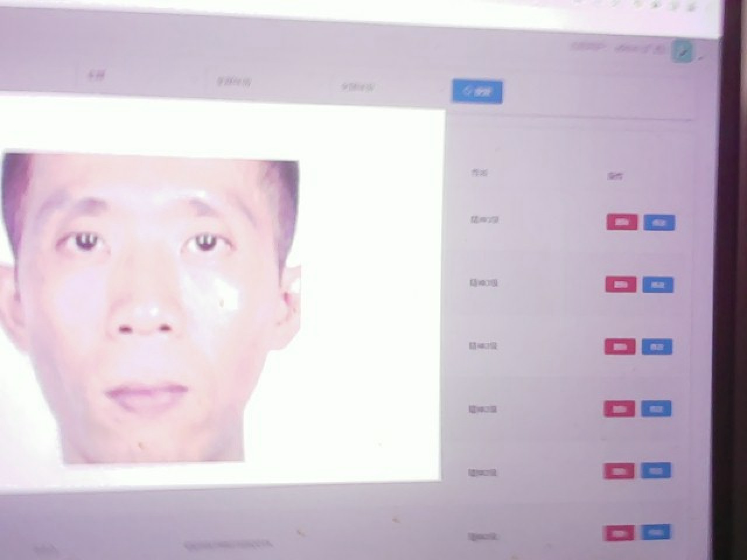Screen dimensions: 747x560
Task: Select the first tab in the header row
Action: (x=96, y=76)
